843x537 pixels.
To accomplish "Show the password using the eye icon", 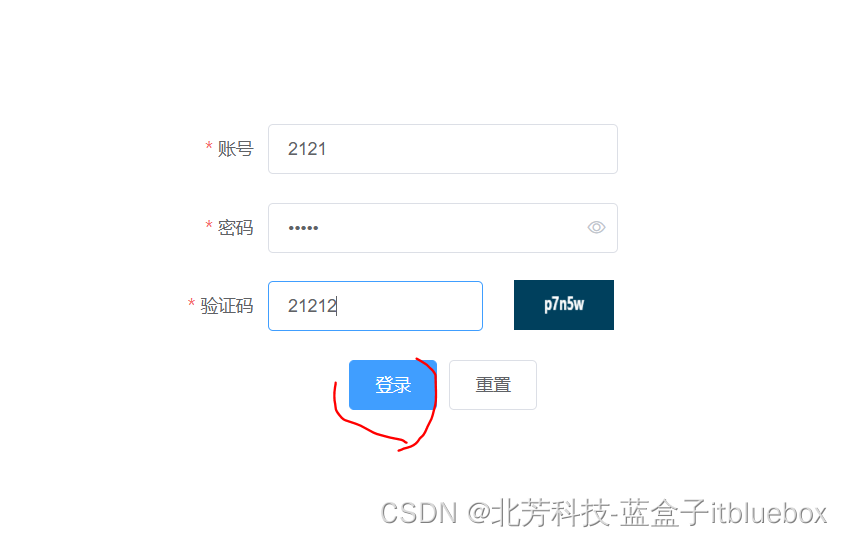I will pyautogui.click(x=596, y=227).
